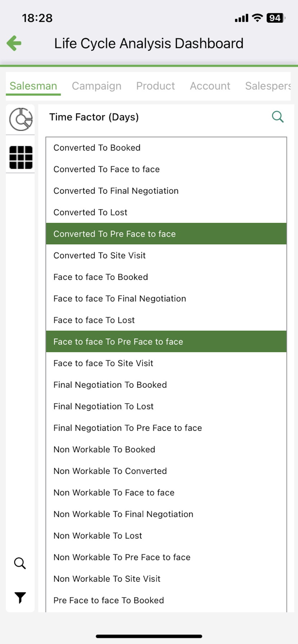Pick Pre Face to face To Booked
Viewport: 298px width, 644px height.
166,600
